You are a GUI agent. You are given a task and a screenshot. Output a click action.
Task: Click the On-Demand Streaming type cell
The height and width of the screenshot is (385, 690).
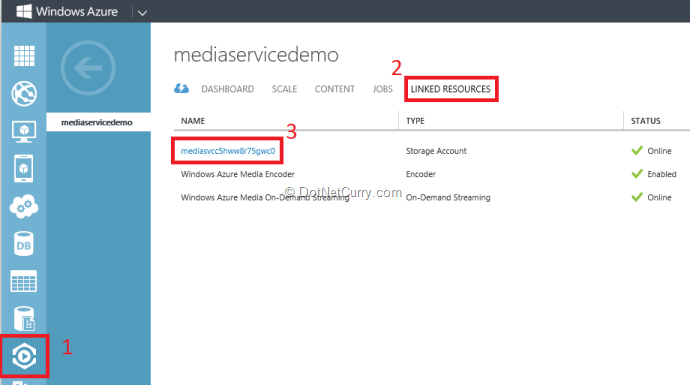pyautogui.click(x=448, y=198)
